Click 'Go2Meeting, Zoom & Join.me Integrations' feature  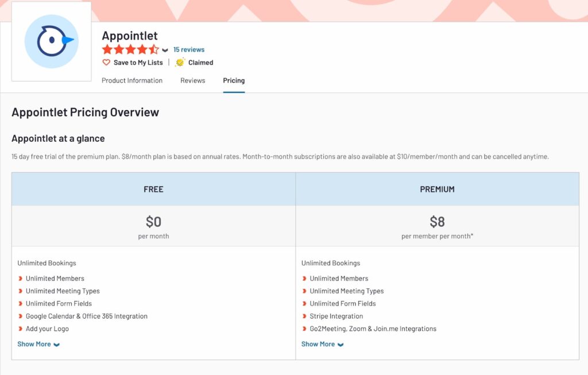pyautogui.click(x=373, y=328)
